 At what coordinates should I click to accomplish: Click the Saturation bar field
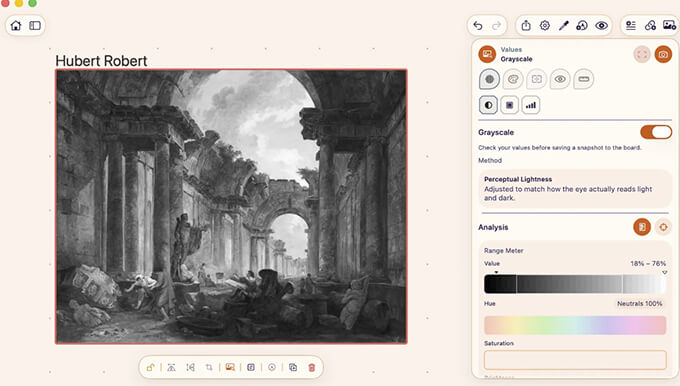tap(575, 360)
